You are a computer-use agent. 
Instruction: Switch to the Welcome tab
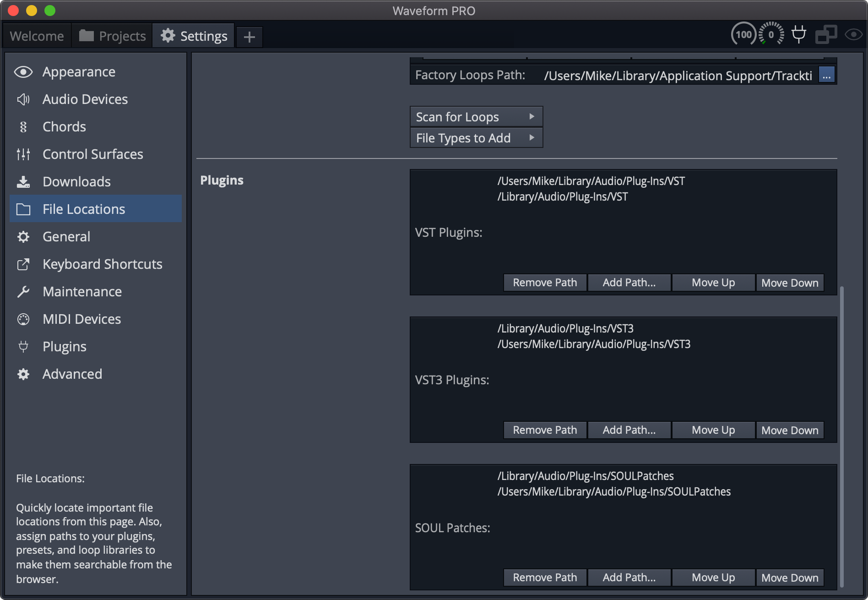[x=37, y=36]
